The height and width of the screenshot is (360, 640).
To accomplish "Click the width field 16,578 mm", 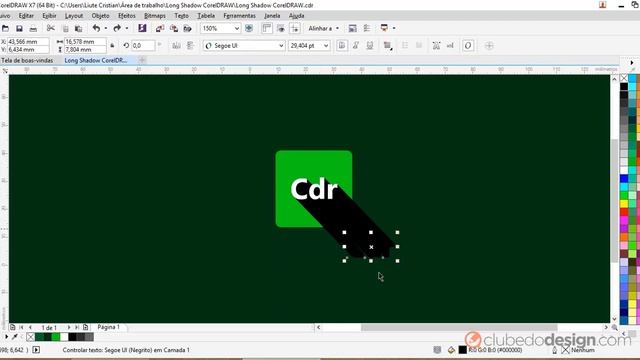I will (85, 42).
